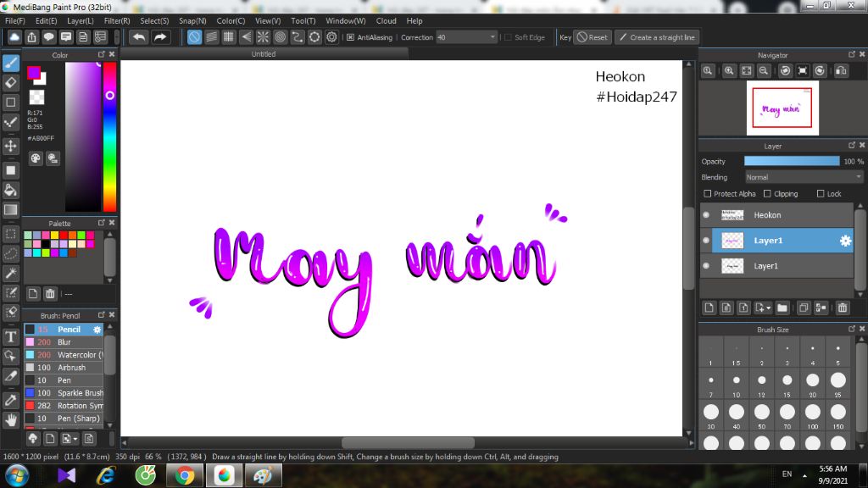
Task: Click Create a straight line button
Action: coord(657,37)
